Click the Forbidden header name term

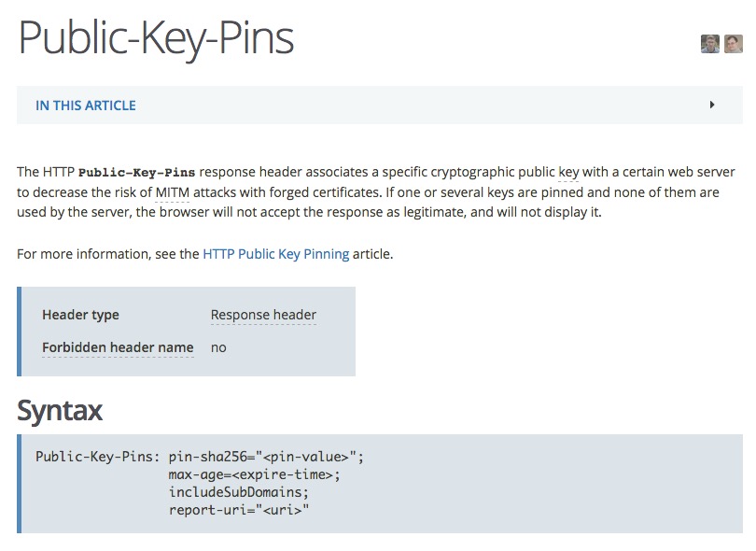(x=118, y=346)
